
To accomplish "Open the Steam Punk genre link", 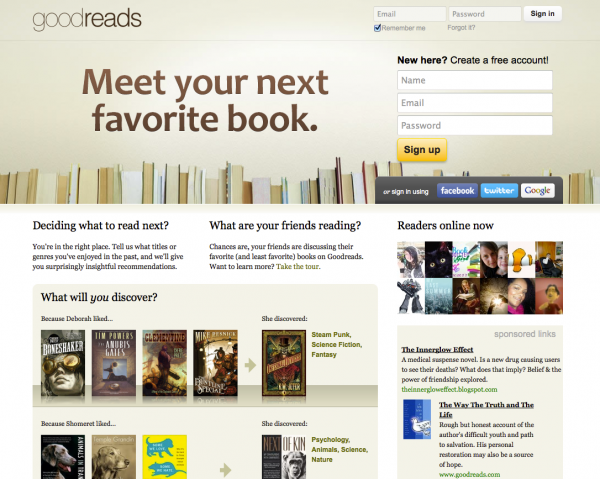I will [x=331, y=335].
